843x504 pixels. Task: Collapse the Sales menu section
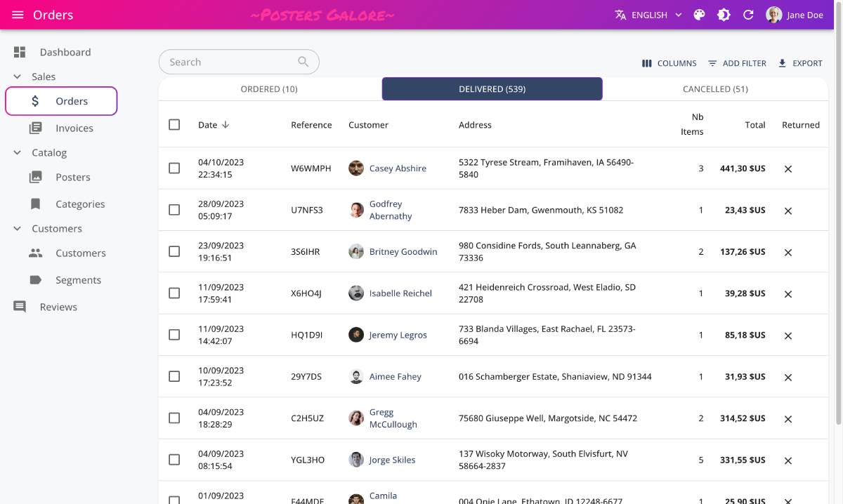tap(18, 77)
